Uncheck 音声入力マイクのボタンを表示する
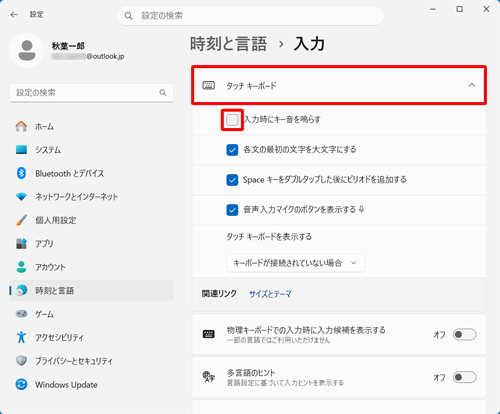Image resolution: width=500 pixels, height=414 pixels. tap(232, 210)
